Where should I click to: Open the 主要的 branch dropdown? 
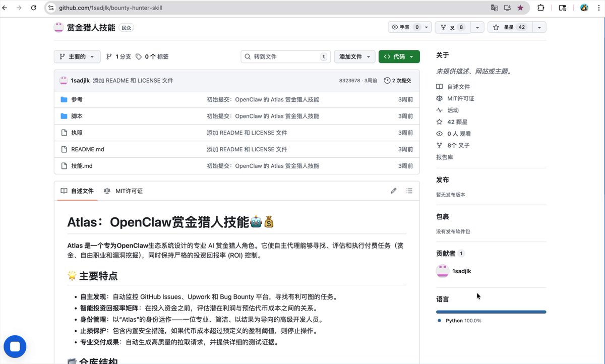pyautogui.click(x=77, y=56)
